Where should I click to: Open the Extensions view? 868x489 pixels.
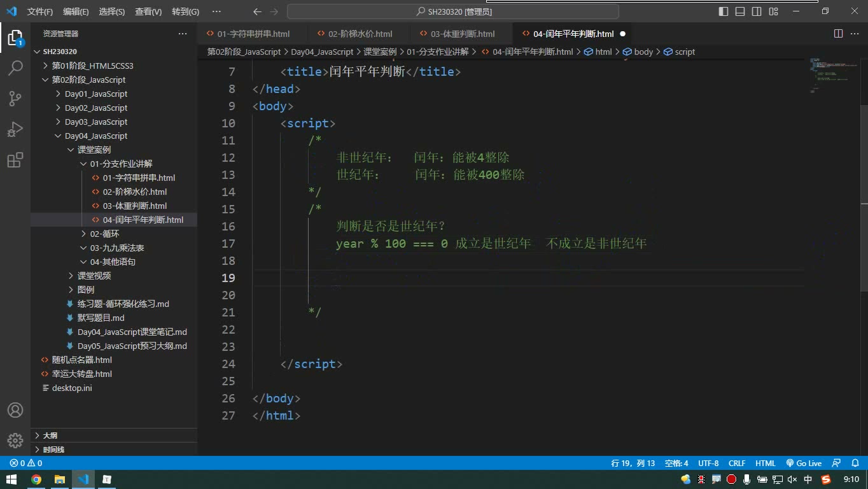tap(15, 159)
